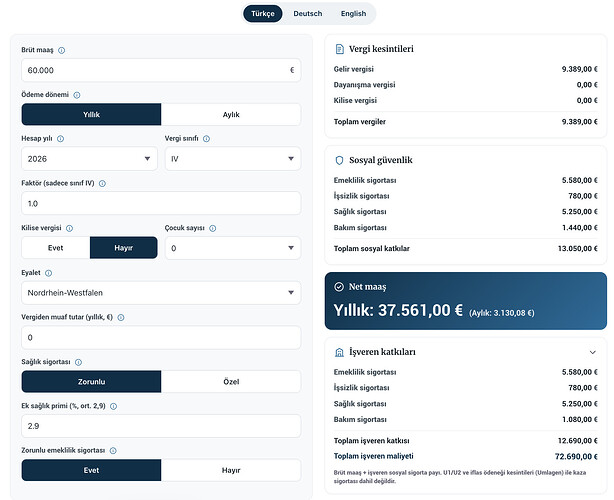Open the Hesap yılı dropdown showing 2026
Image resolution: width=614 pixels, height=500 pixels.
tap(89, 159)
